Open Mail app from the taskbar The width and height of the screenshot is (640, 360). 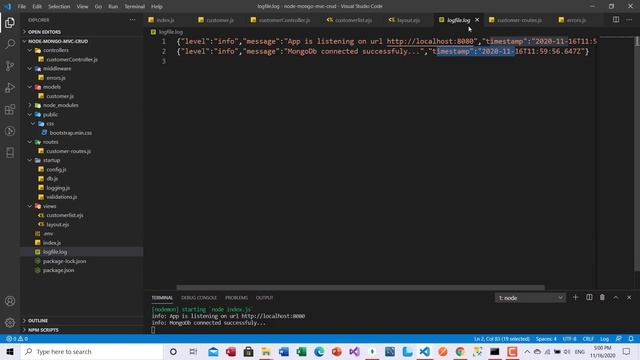coord(213,351)
